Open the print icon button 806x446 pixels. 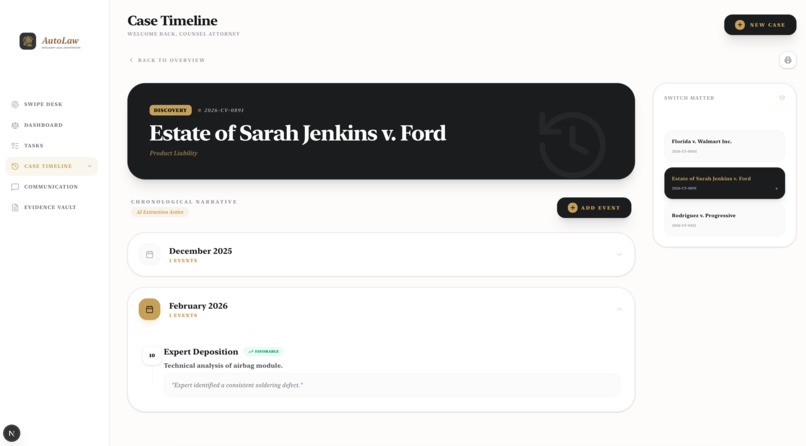787,60
